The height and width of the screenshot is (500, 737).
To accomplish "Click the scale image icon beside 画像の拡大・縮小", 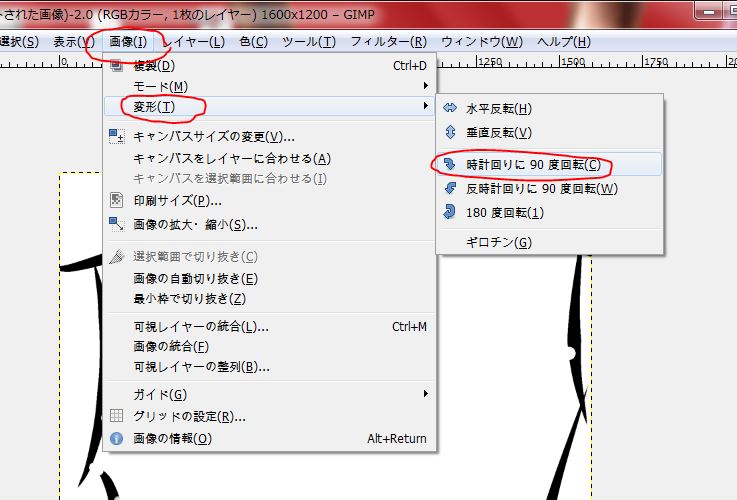I will pyautogui.click(x=117, y=224).
